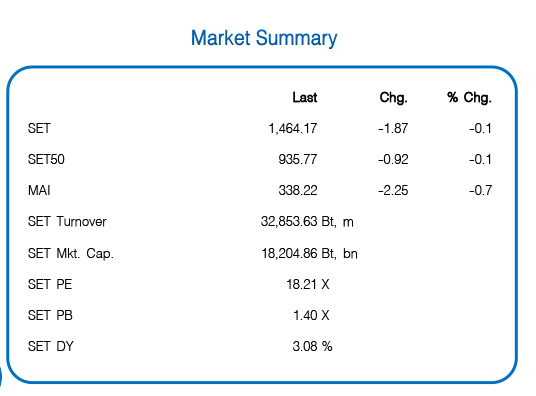The image size is (536, 396).
Task: Click the Chg. column header
Action: (393, 98)
